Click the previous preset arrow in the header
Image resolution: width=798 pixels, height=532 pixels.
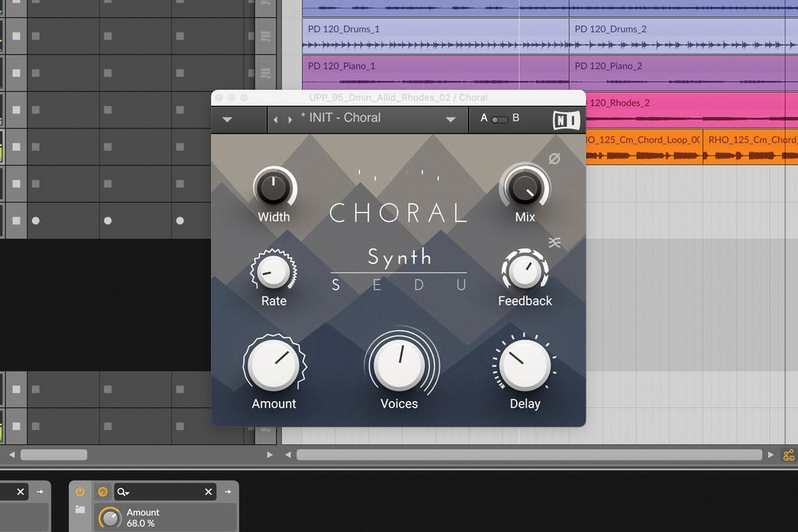275,119
